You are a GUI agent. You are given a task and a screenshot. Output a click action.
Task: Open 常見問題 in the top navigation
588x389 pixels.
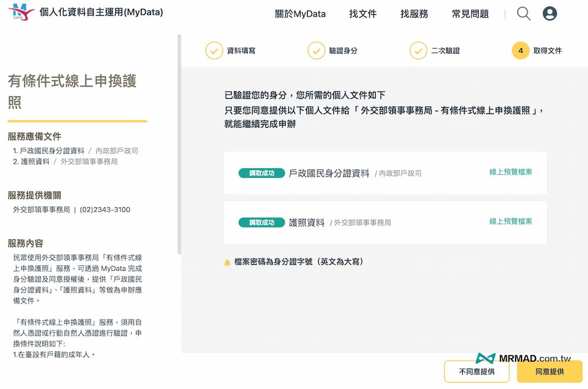[x=470, y=14]
